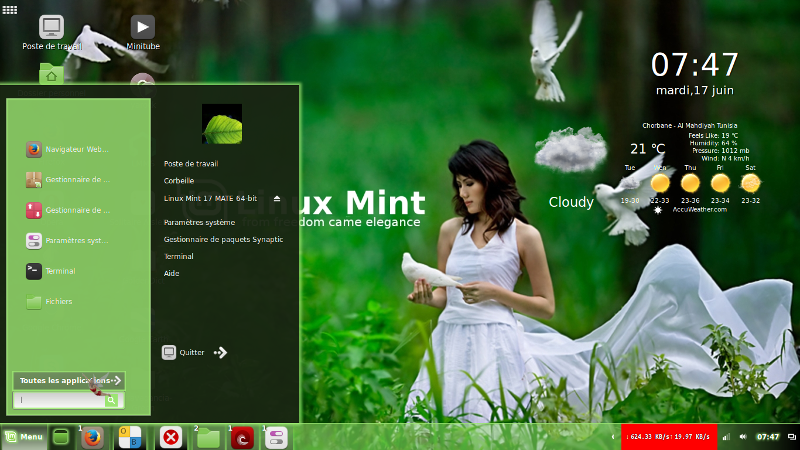Click the red X taskbar icon
The image size is (800, 450).
(171, 437)
